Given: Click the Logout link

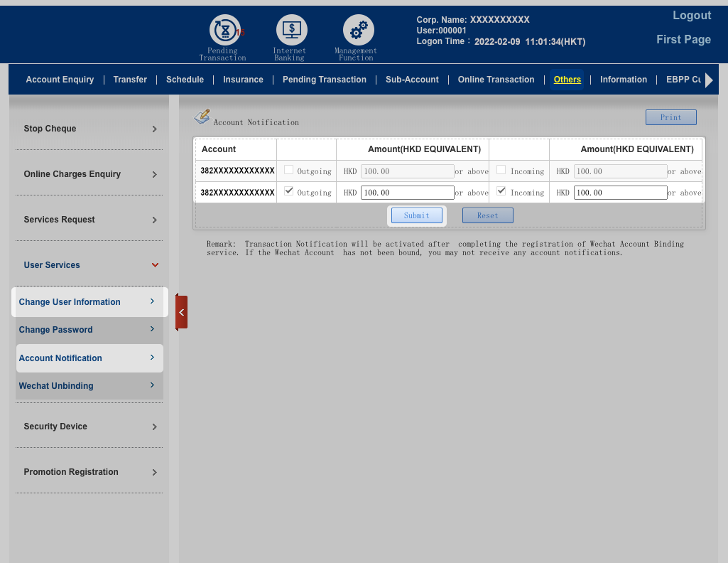Looking at the screenshot, I should tap(691, 16).
